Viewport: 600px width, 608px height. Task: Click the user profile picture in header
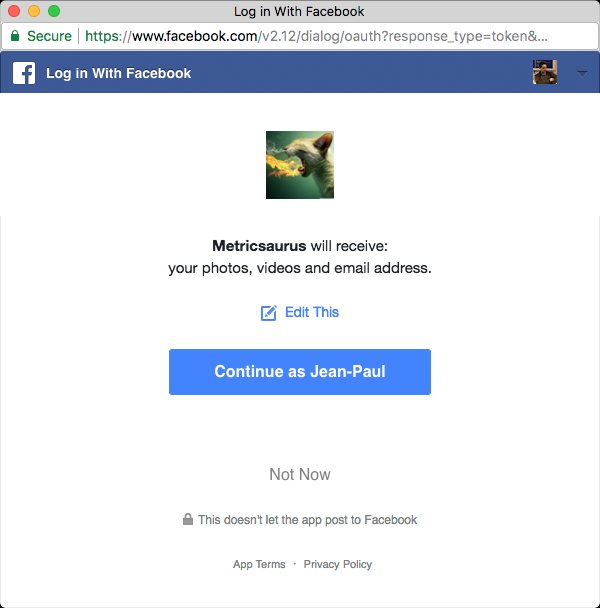[545, 72]
